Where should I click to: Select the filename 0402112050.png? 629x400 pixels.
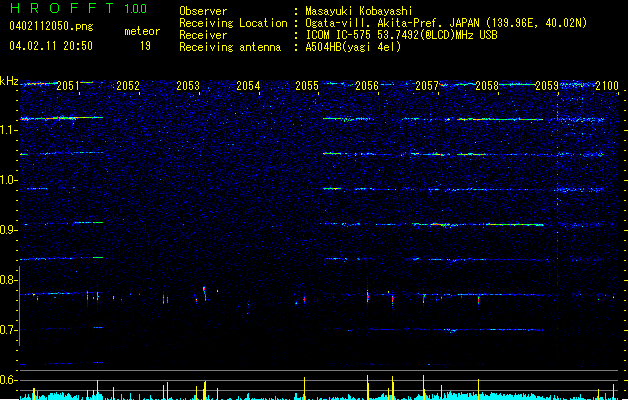[51, 26]
